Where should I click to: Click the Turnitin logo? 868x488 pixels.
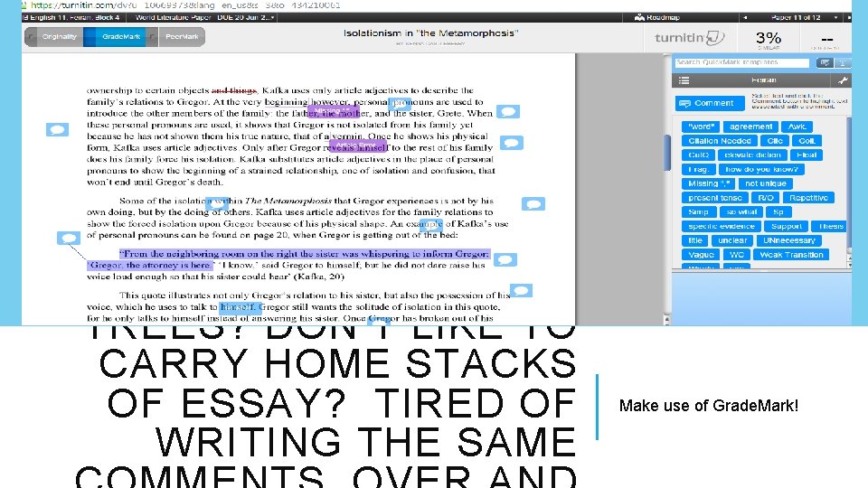689,38
